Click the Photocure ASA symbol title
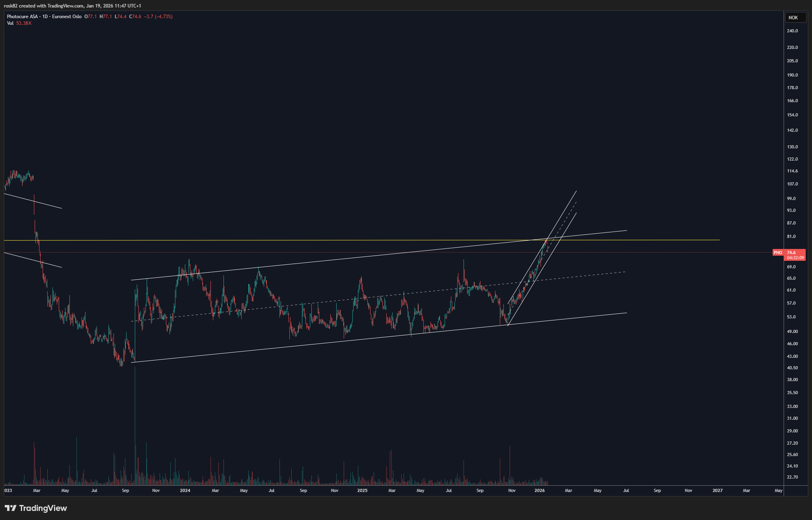The width and height of the screenshot is (812, 520). point(22,17)
